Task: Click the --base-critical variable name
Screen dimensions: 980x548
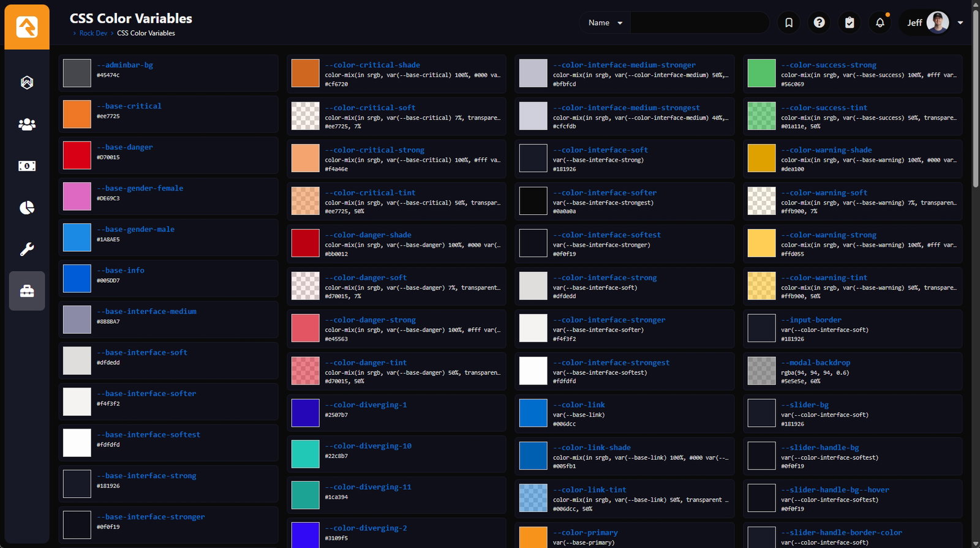Action: pyautogui.click(x=129, y=106)
